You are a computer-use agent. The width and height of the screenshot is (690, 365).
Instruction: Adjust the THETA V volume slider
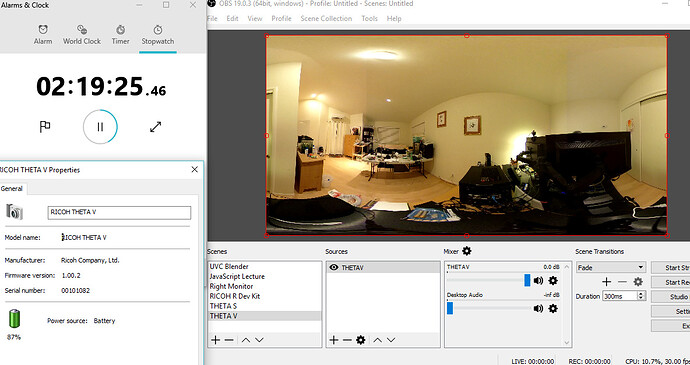click(488, 280)
